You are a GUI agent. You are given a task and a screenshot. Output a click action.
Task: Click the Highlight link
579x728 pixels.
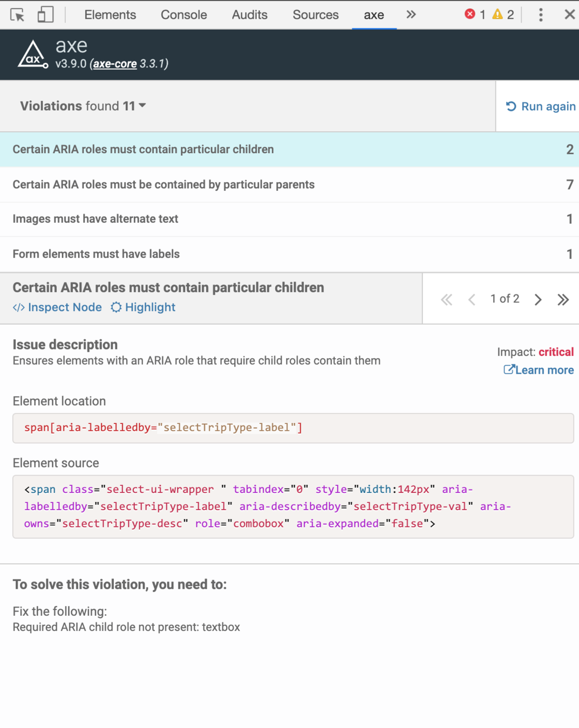[x=143, y=307]
